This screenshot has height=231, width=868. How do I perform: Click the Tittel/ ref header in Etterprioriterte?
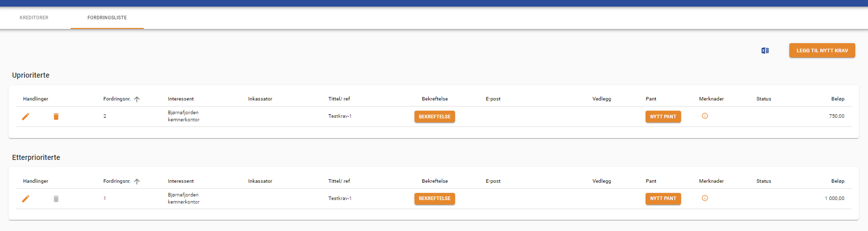coord(339,181)
